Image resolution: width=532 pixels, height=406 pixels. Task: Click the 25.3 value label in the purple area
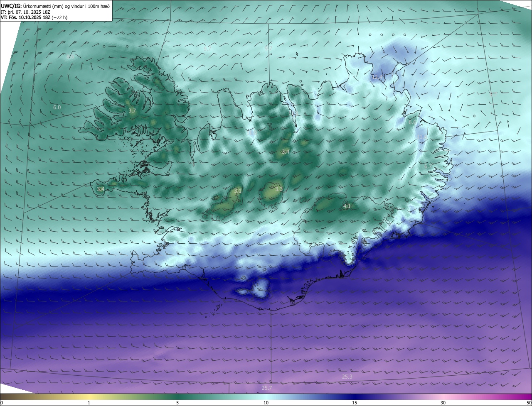tap(347, 377)
